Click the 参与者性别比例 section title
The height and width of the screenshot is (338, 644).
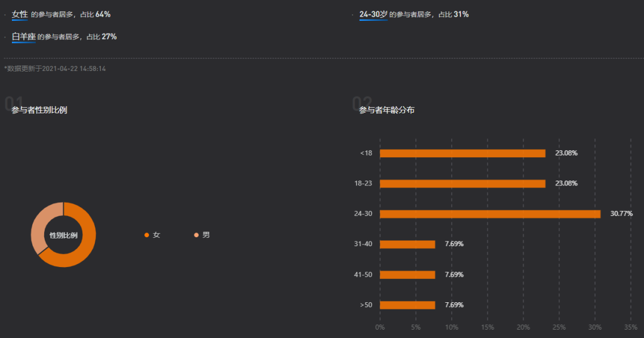(39, 110)
